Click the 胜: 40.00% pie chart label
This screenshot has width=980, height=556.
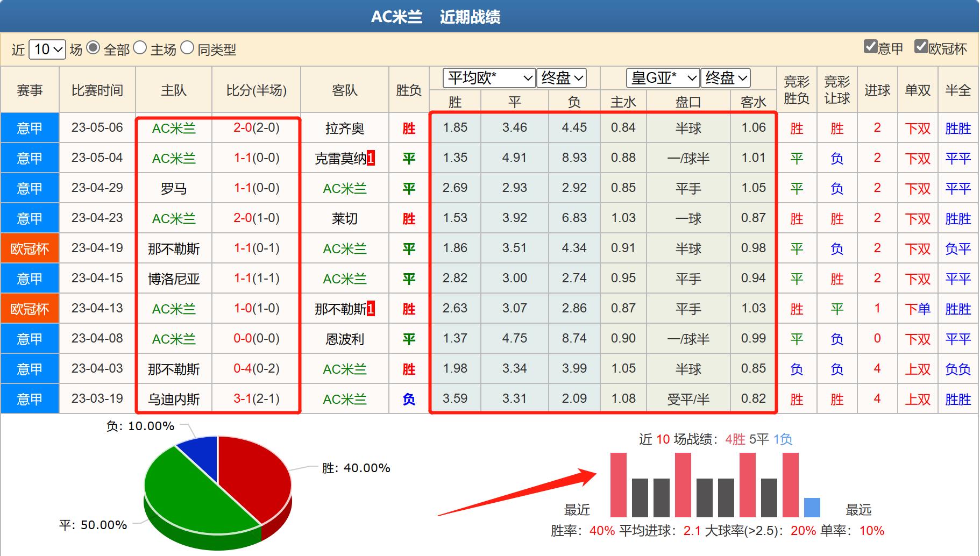[x=356, y=468]
